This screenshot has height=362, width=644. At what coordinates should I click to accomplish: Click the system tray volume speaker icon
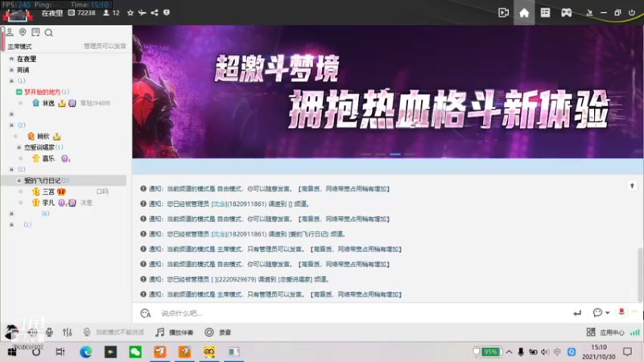tap(545, 352)
